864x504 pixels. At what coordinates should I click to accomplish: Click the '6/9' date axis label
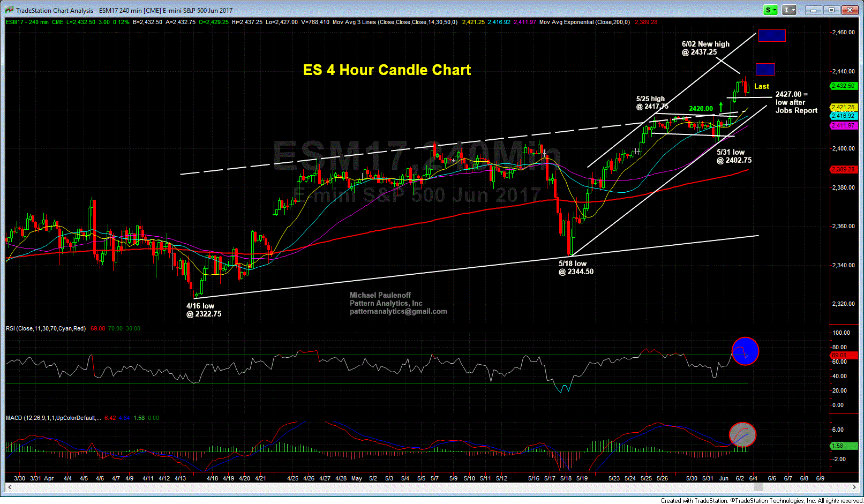(820, 478)
